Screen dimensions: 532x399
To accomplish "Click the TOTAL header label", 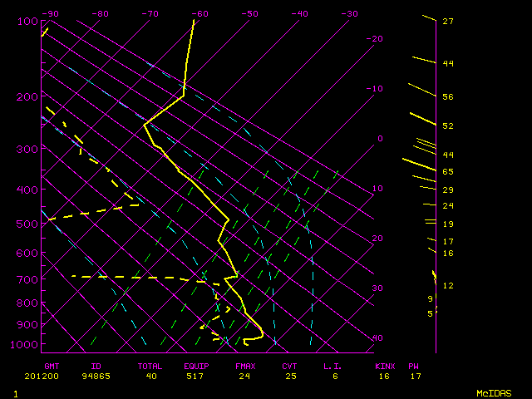I will tap(150, 366).
